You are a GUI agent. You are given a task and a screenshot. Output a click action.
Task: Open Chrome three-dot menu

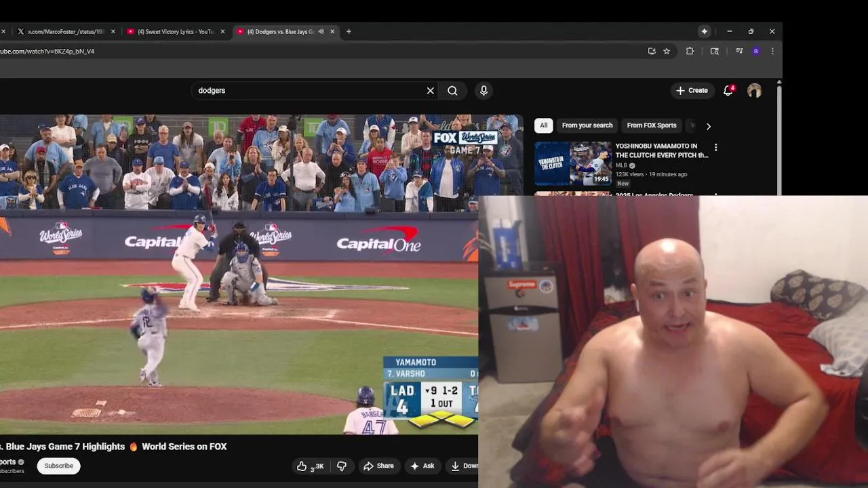tap(772, 51)
